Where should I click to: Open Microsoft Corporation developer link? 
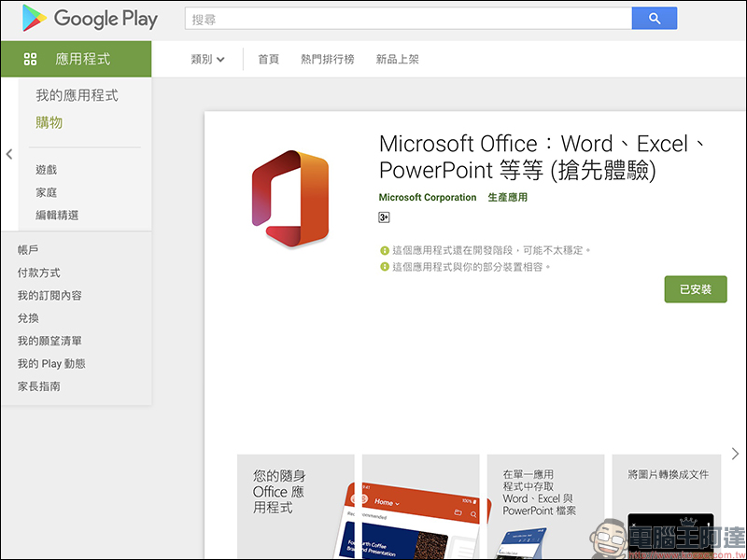pos(428,197)
